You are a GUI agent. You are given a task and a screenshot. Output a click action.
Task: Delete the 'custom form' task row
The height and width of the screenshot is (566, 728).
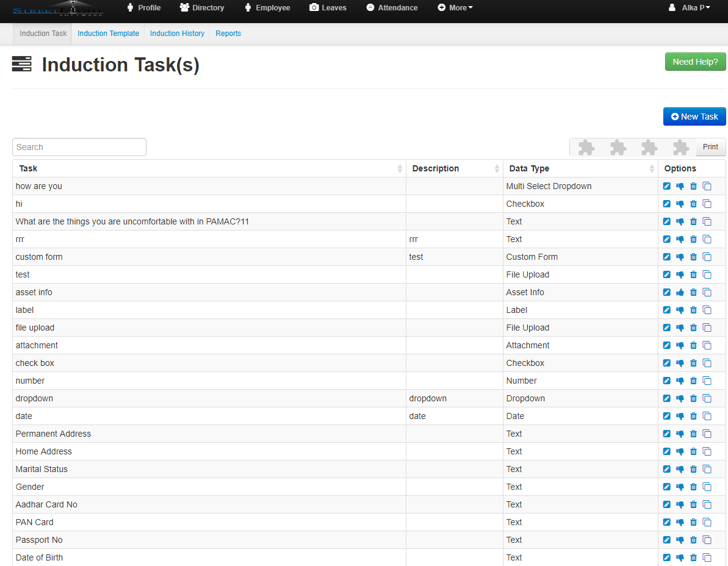(x=693, y=257)
